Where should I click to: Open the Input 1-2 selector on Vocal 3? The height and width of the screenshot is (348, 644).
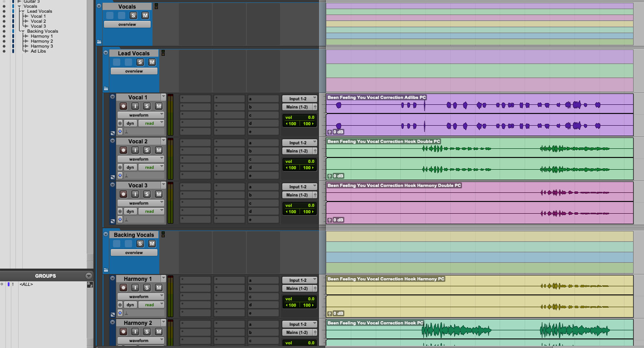(x=300, y=187)
